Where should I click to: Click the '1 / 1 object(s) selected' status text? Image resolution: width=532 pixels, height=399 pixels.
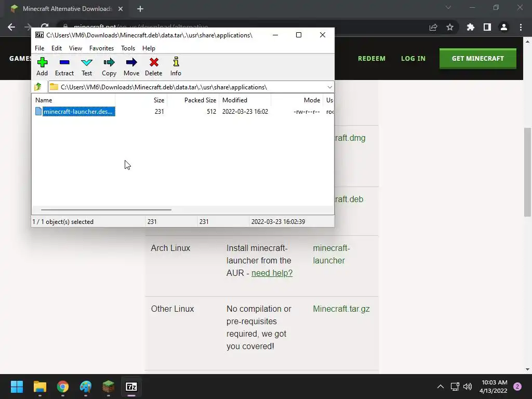click(x=63, y=221)
